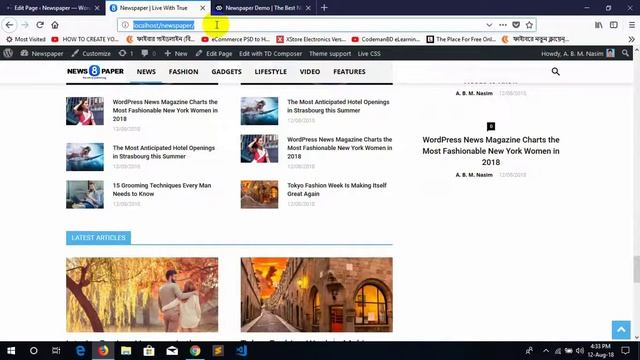Open the HOW TO CREATE YO... bookmark
Viewport: 640px width, 360px height.
85,39
